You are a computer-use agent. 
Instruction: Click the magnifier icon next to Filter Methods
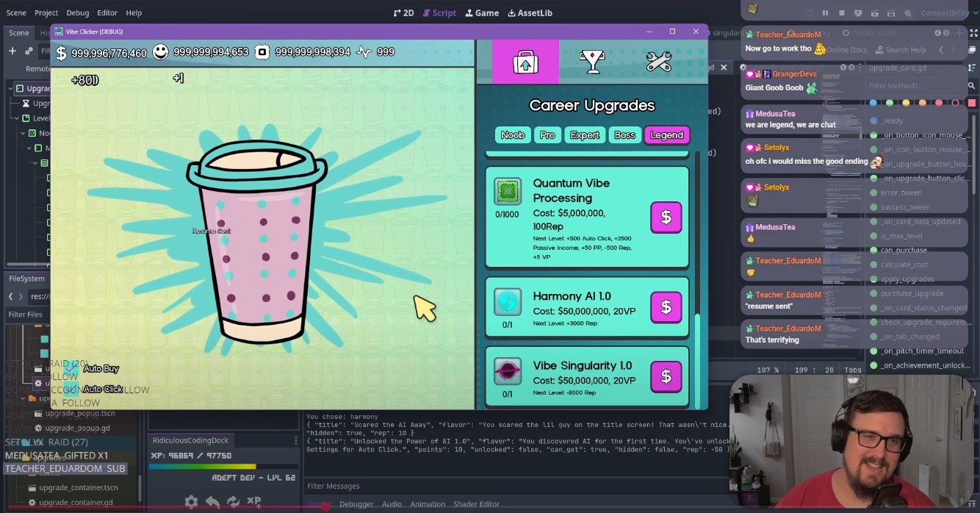[x=971, y=86]
